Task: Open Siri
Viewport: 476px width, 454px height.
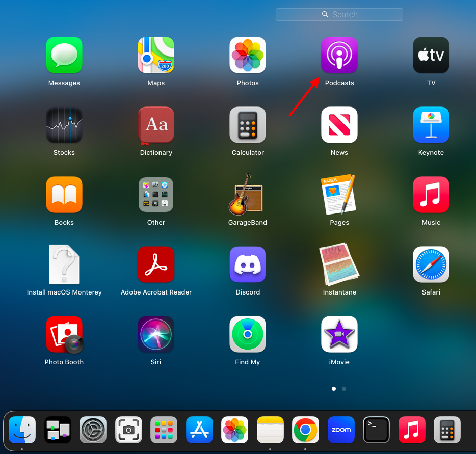Action: [x=156, y=334]
